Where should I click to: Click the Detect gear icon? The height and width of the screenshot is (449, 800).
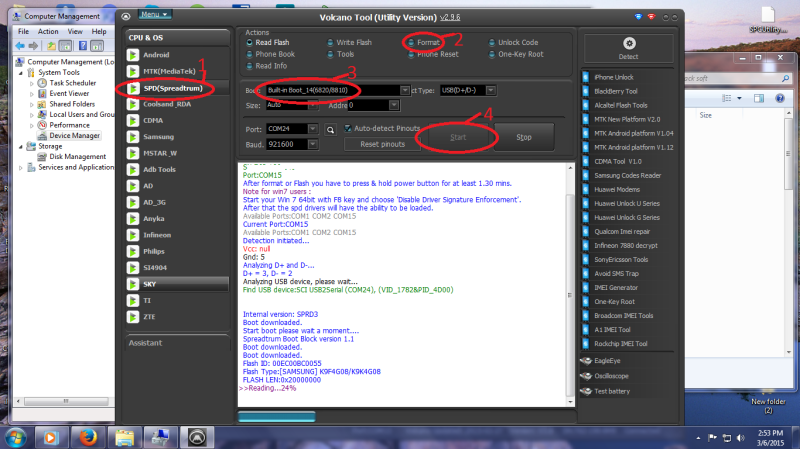pyautogui.click(x=629, y=43)
